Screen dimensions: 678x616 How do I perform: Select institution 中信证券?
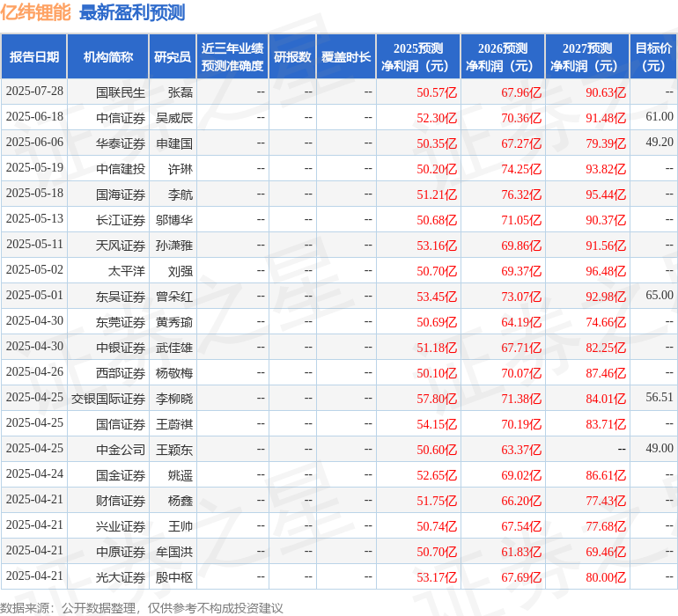[121, 118]
